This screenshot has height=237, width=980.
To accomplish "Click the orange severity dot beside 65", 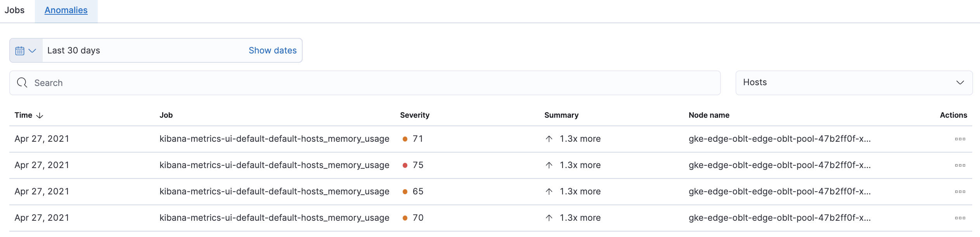I will (x=405, y=192).
